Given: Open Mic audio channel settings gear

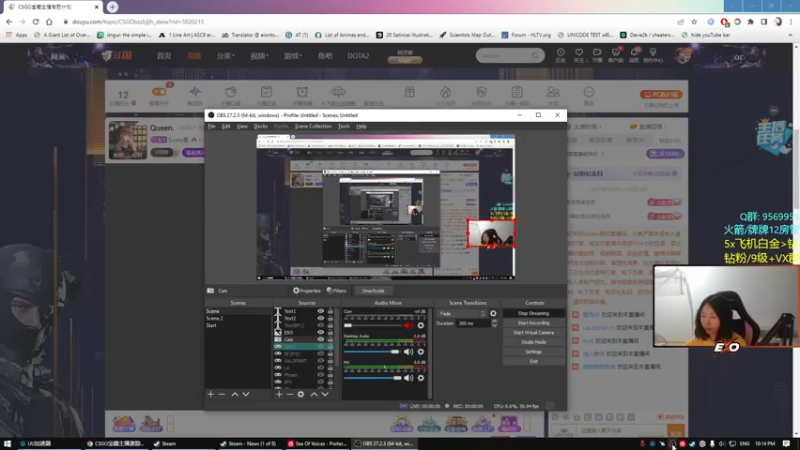Looking at the screenshot, I should pyautogui.click(x=421, y=378).
